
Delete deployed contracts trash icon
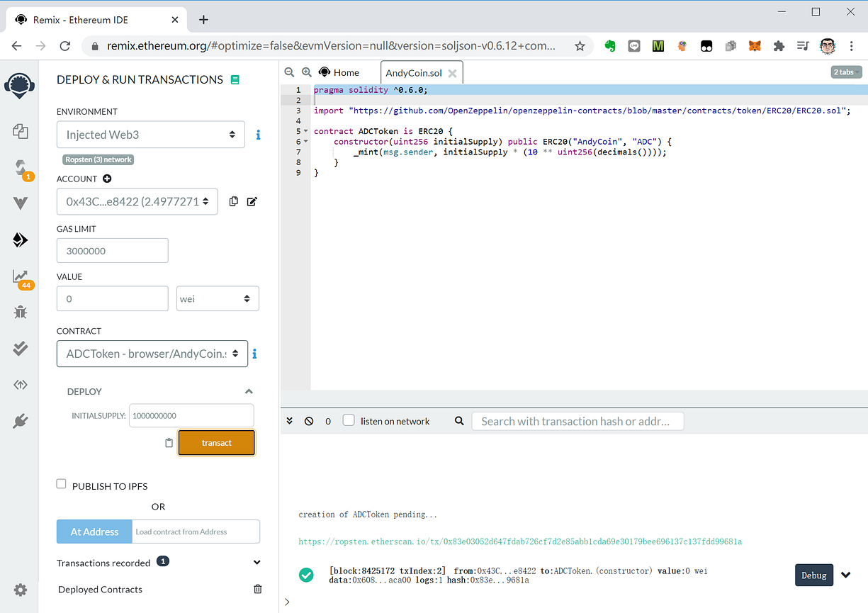[x=258, y=589]
